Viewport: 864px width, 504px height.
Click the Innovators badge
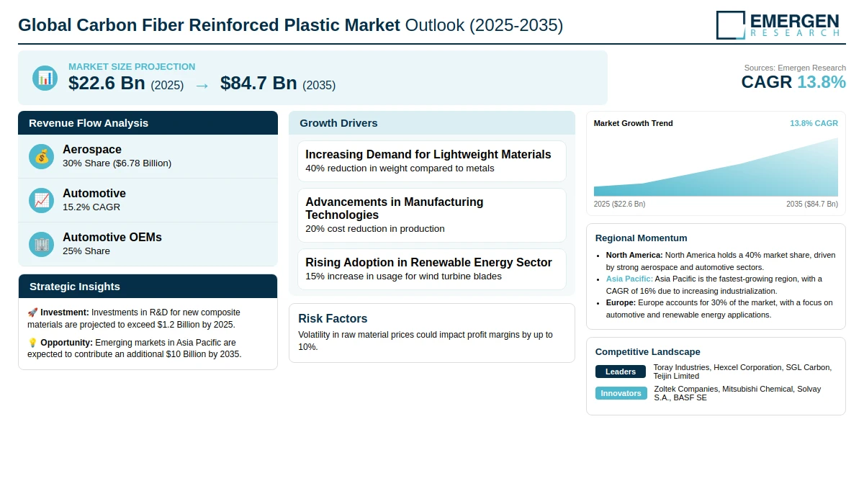point(621,393)
